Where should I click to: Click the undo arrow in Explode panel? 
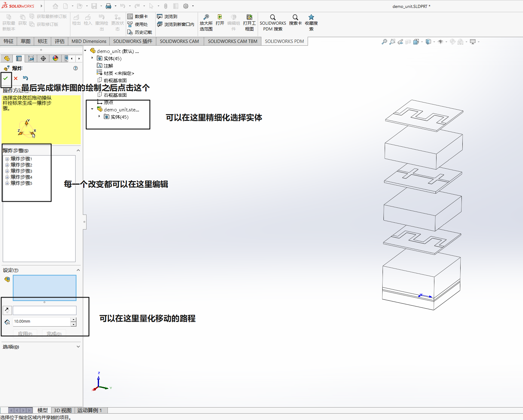[x=26, y=79]
